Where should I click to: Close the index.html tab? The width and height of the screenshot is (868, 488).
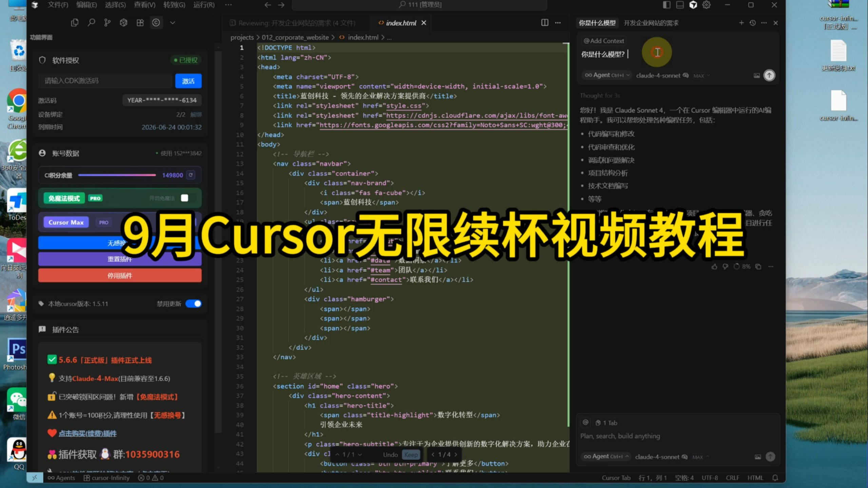click(424, 23)
